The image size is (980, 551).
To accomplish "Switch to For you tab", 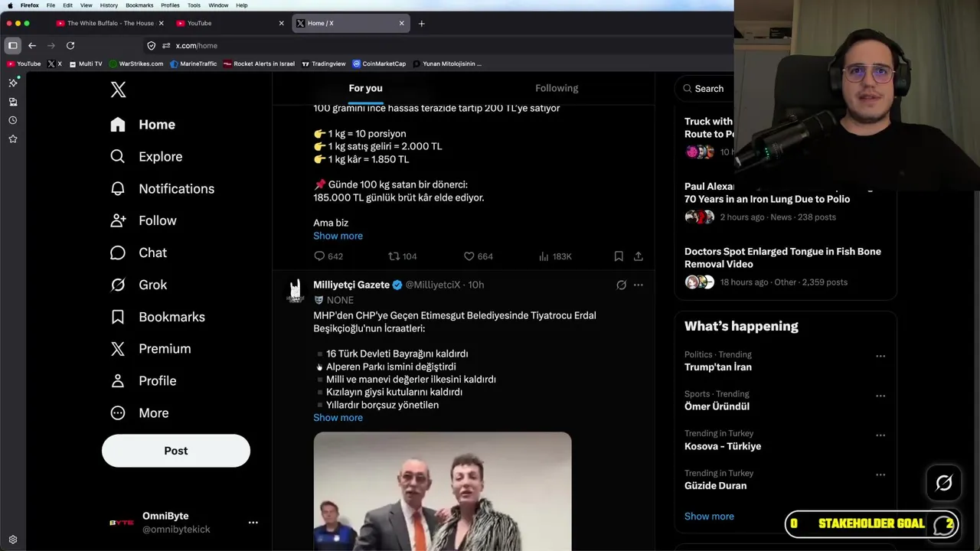I will point(365,88).
